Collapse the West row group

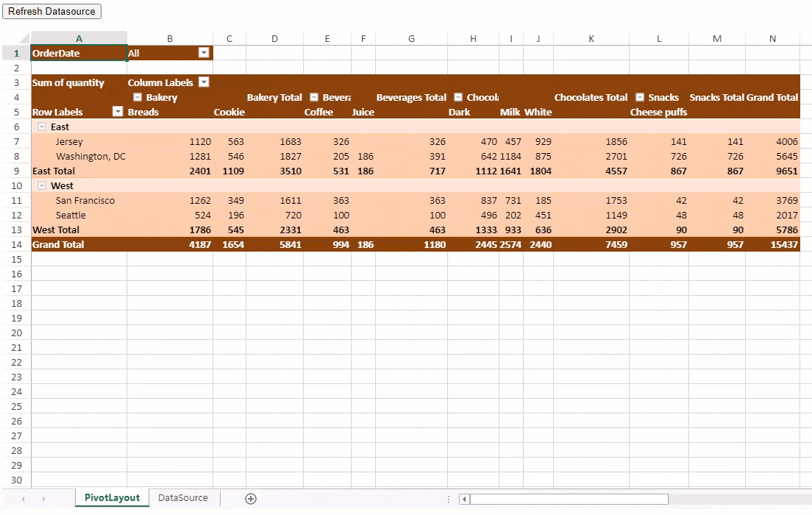pos(42,185)
